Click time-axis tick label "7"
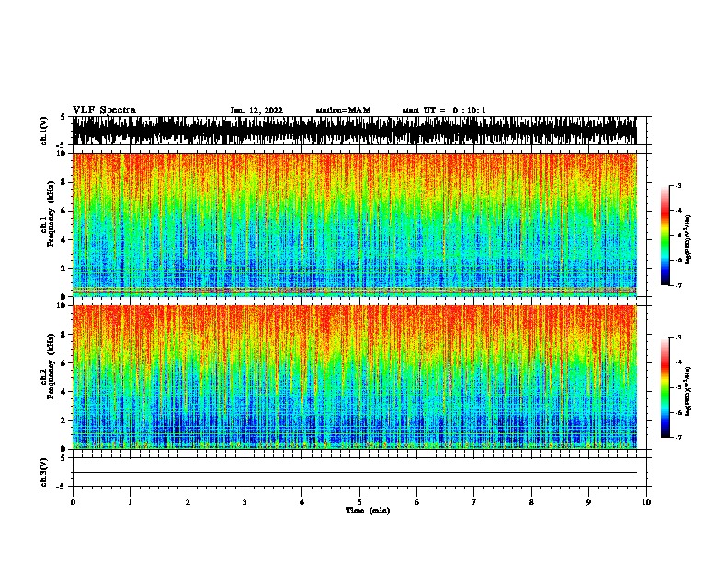Viewport: 728px width, 563px height. (474, 502)
